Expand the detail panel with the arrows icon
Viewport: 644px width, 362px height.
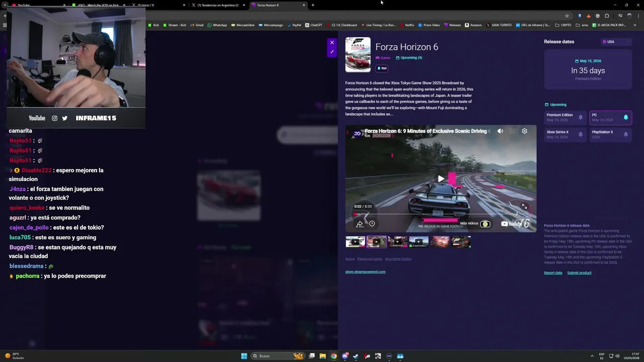[x=332, y=52]
